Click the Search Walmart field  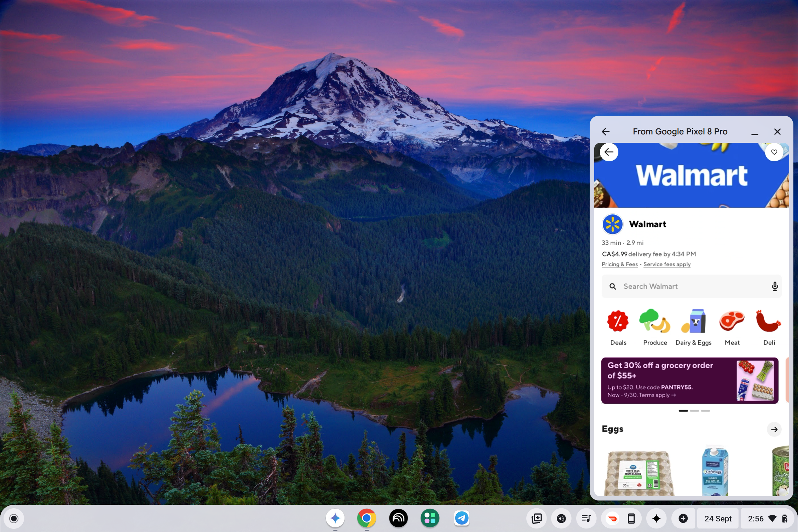click(x=691, y=286)
